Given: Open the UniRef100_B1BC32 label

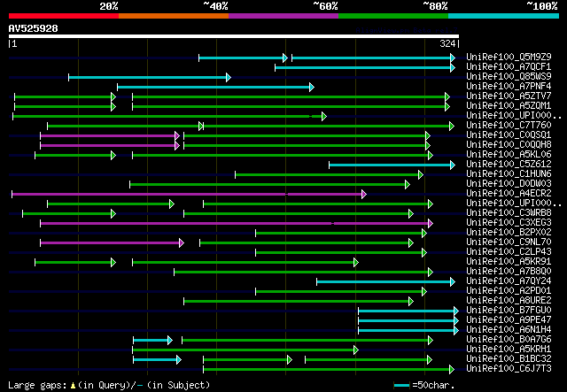Looking at the screenshot, I should point(509,359).
